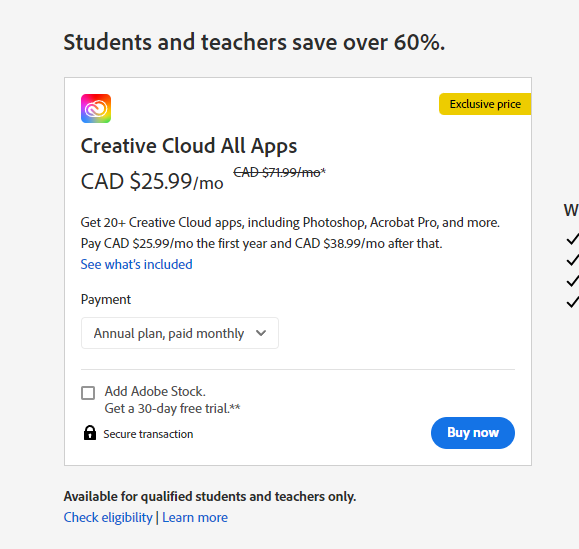Click the Get a 30-day free trial label

(x=172, y=409)
